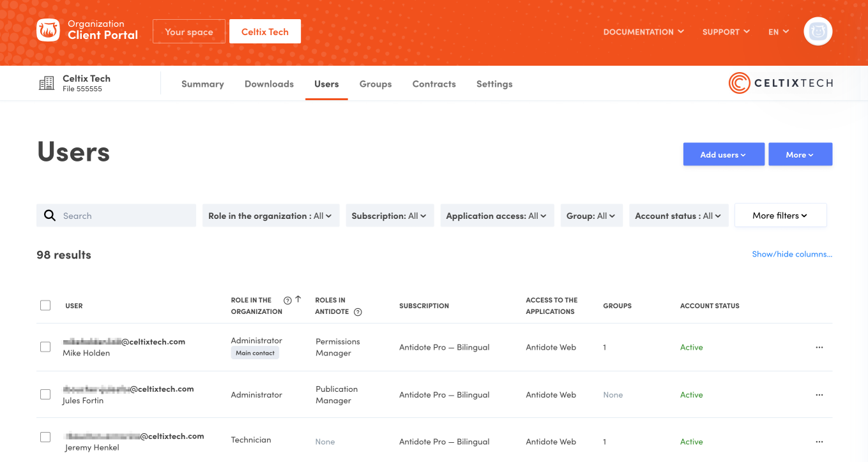Click the Antidote flame logo icon
This screenshot has width=868, height=462.
48,31
